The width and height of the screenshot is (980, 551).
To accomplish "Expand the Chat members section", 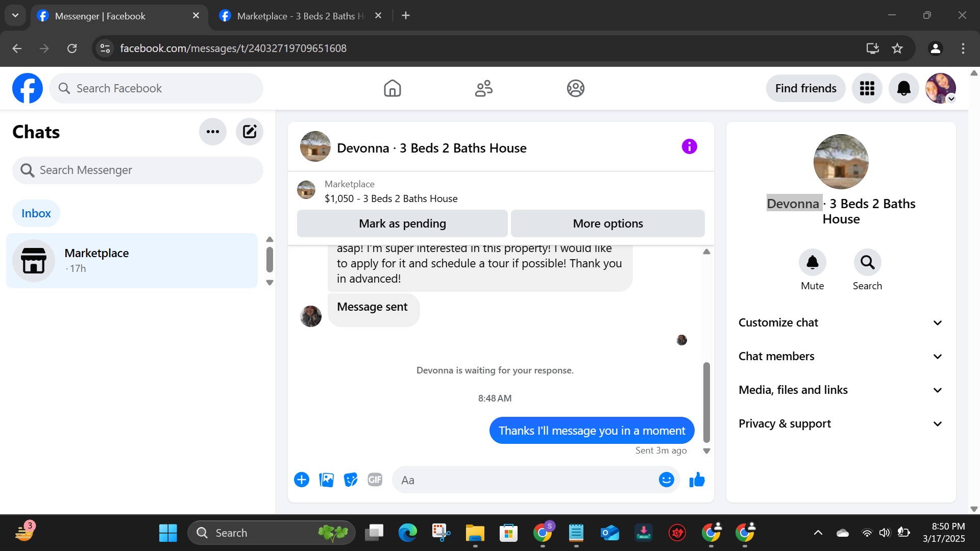I will coord(841,356).
